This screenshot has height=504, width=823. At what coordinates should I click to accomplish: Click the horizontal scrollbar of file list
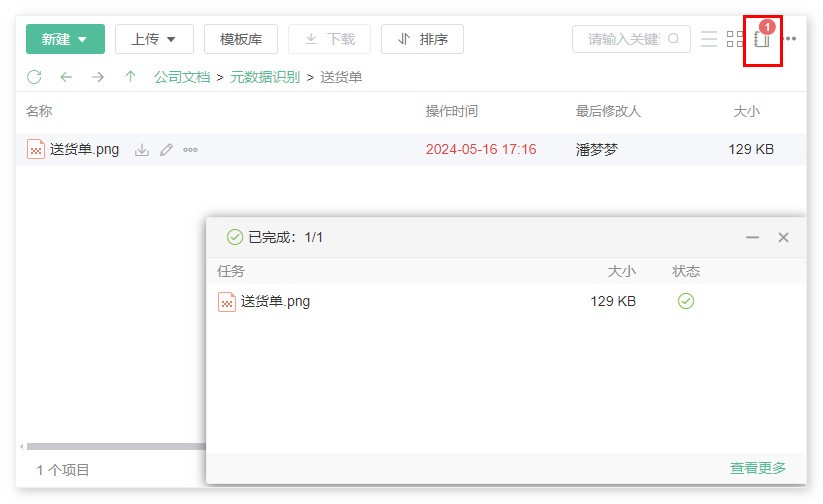pos(116,447)
